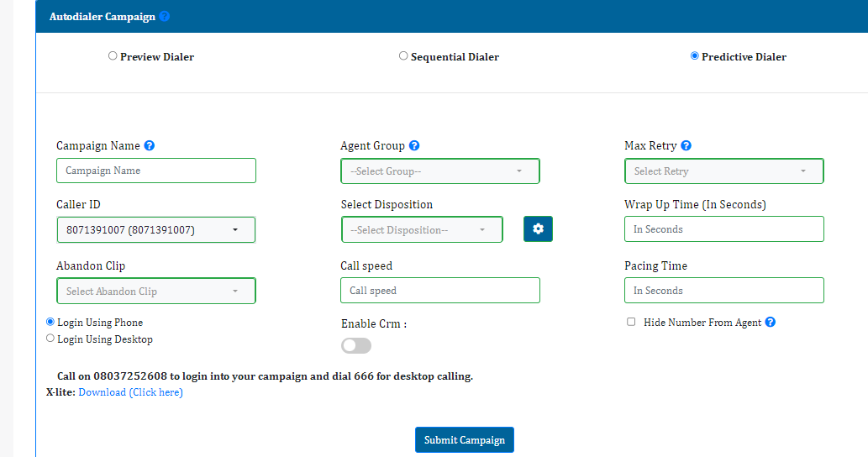Open the Agent Group dropdown
Image resolution: width=868 pixels, height=457 pixels.
439,171
